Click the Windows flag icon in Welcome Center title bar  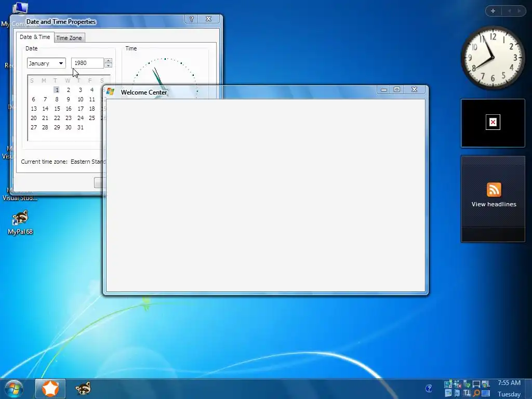tap(110, 91)
